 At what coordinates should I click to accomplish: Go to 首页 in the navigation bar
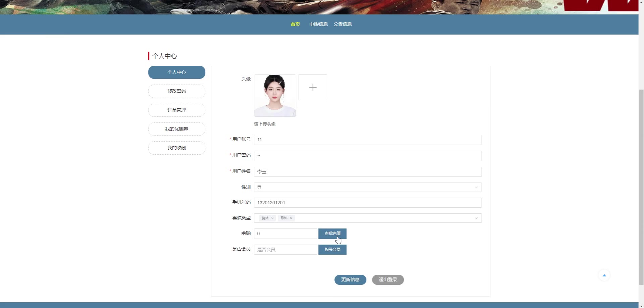pyautogui.click(x=295, y=24)
